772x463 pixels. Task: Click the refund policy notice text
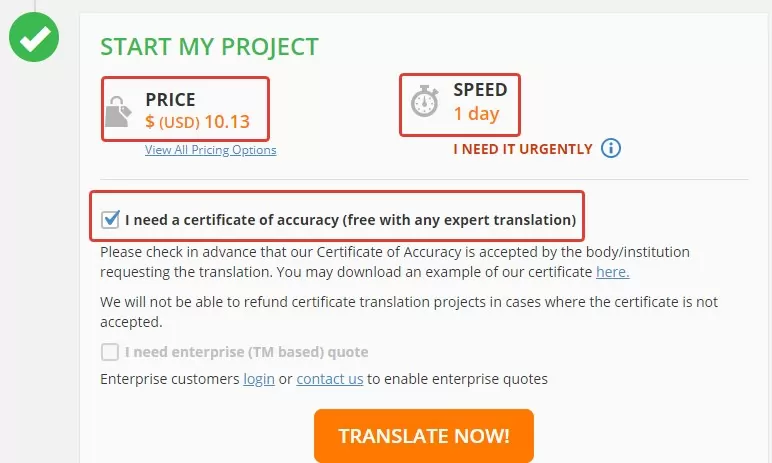tap(409, 312)
